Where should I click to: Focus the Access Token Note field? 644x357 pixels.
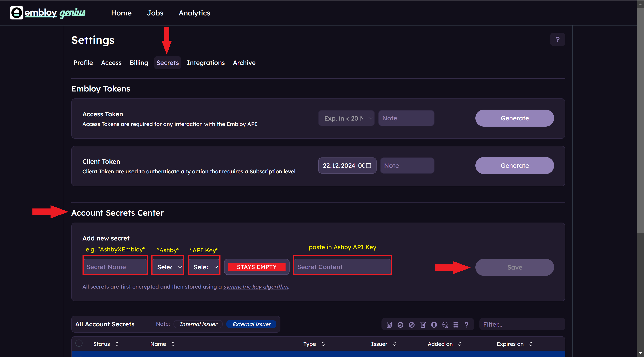pos(406,118)
